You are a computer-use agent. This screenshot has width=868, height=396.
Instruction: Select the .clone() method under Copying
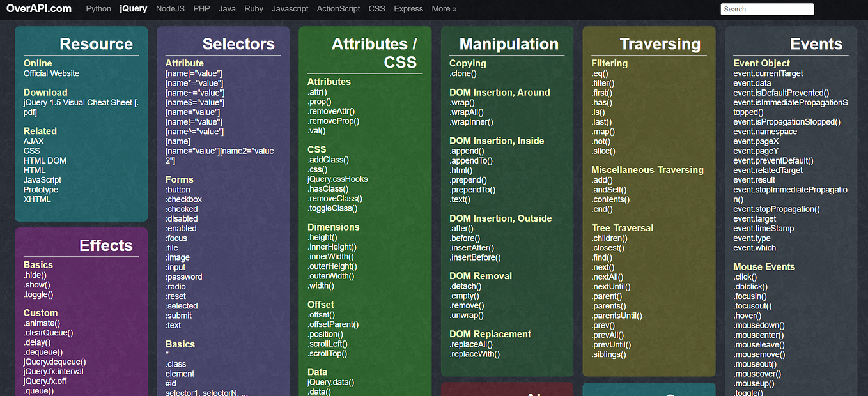tap(465, 73)
